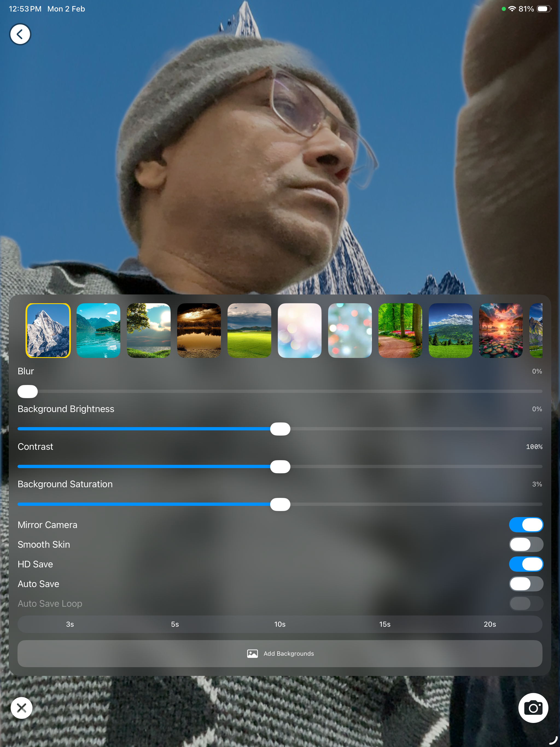
Task: Click the Contrast slider handle
Action: [280, 467]
